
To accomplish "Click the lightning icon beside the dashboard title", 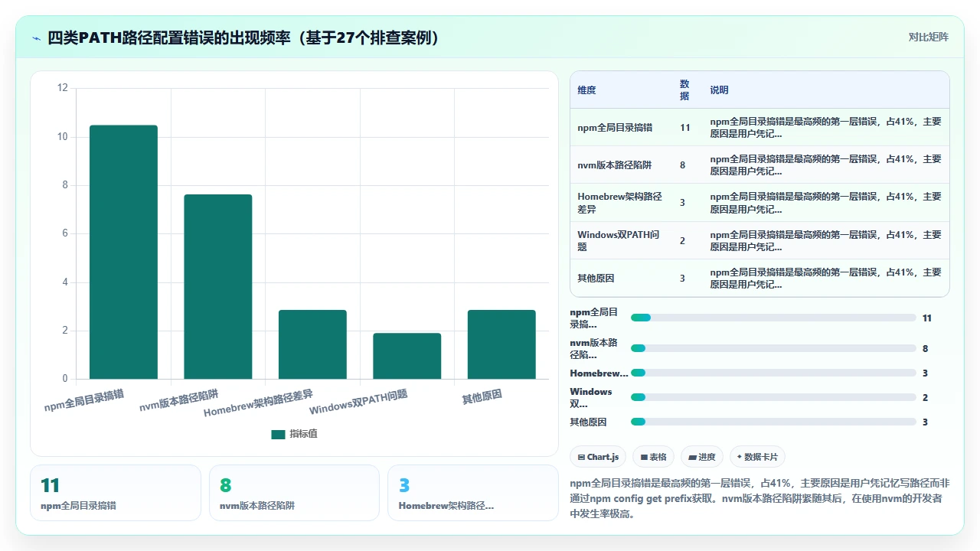I will [x=37, y=37].
